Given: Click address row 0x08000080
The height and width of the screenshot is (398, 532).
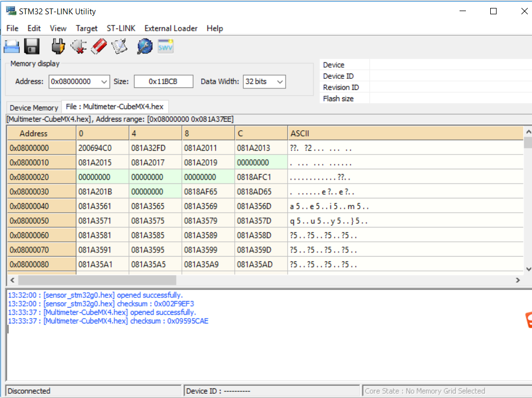Looking at the screenshot, I should tap(42, 265).
